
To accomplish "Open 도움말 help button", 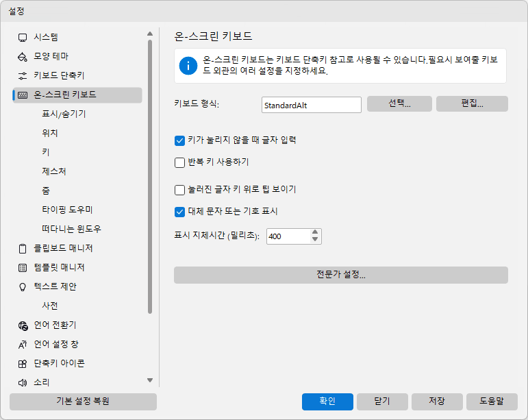I will pyautogui.click(x=492, y=402).
